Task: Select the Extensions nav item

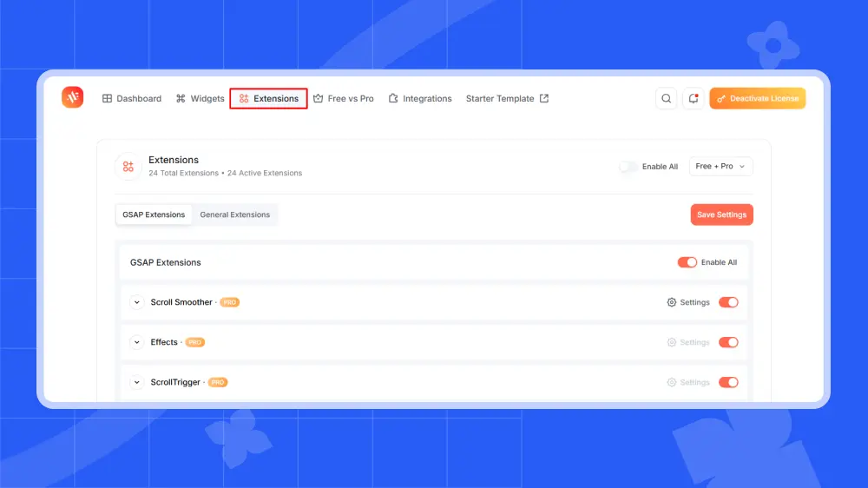Action: pyautogui.click(x=268, y=99)
